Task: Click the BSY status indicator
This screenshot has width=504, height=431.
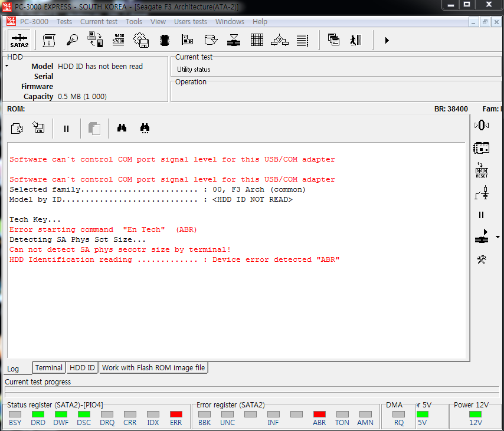Action: coord(15,414)
